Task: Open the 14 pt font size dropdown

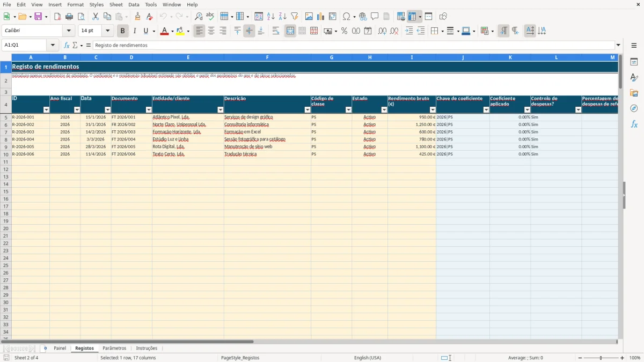Action: [107, 31]
